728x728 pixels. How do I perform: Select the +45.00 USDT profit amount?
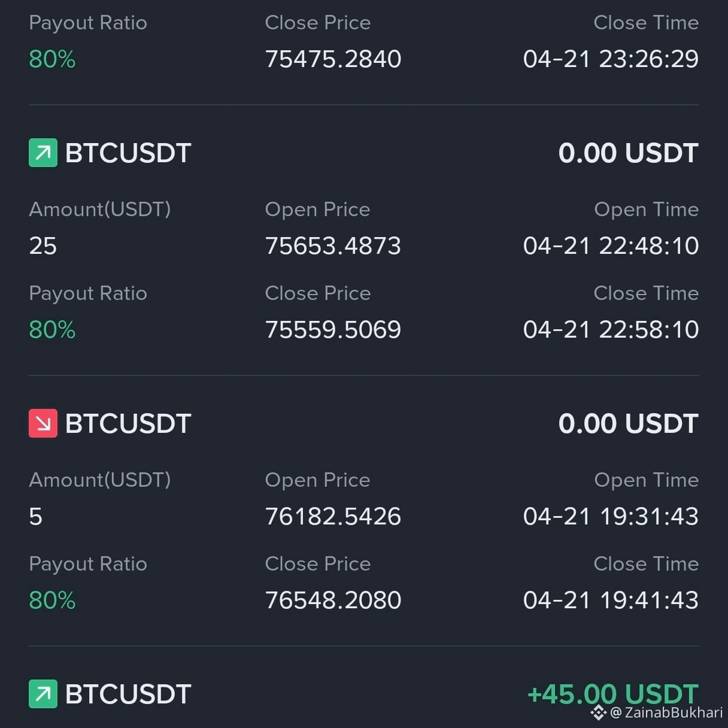click(613, 694)
